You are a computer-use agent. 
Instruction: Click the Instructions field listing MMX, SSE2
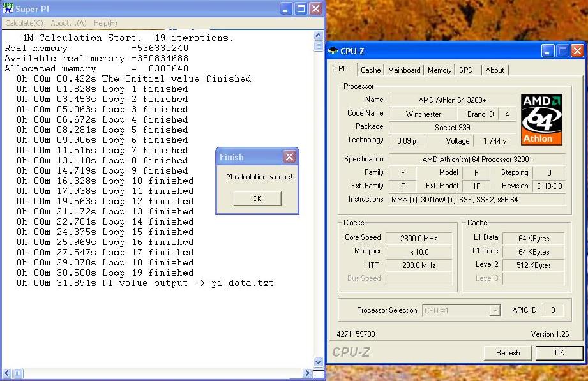(477, 200)
